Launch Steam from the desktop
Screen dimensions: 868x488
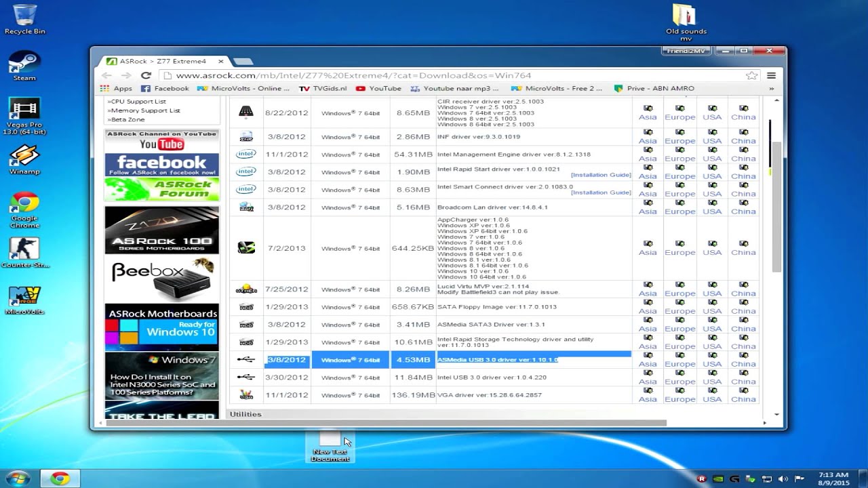click(24, 66)
